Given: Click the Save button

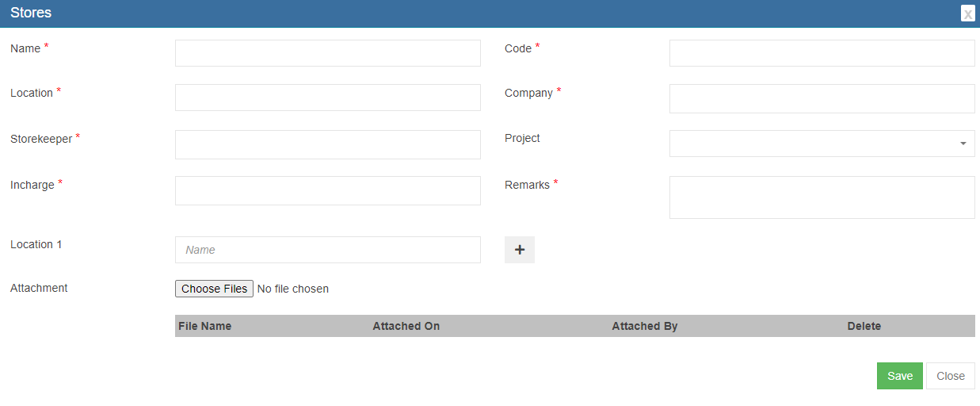Looking at the screenshot, I should click(x=899, y=376).
